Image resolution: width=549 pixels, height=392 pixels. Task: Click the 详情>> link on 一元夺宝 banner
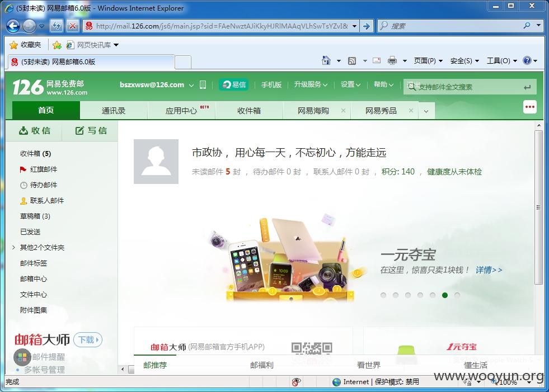point(489,270)
